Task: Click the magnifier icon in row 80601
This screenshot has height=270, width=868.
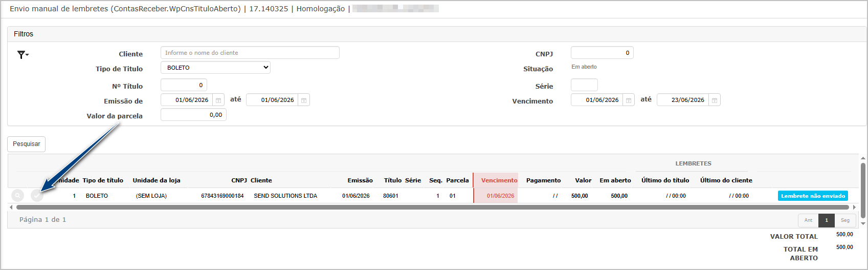Action: click(x=17, y=196)
